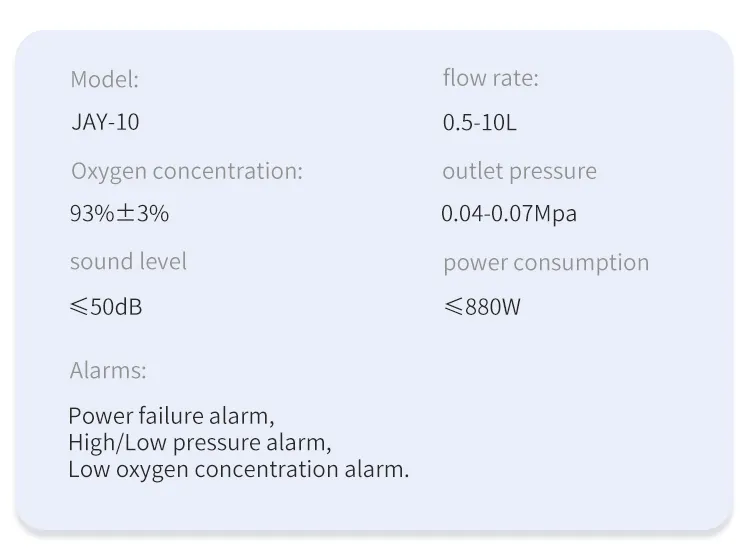Click the "Model:" label
This screenshot has height=557, width=750.
pos(105,80)
